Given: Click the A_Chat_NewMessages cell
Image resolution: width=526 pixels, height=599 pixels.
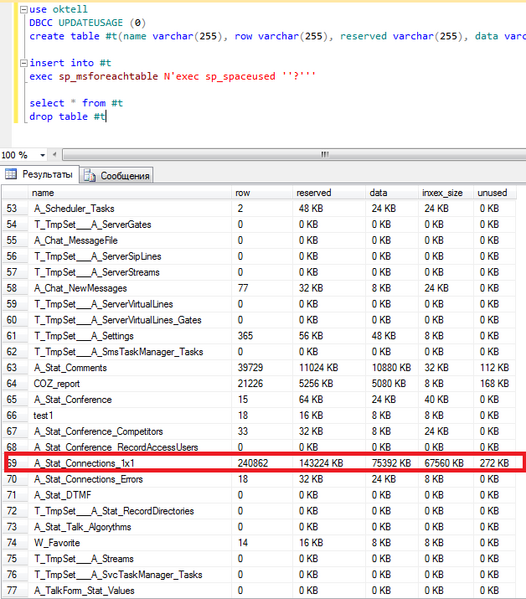Looking at the screenshot, I should pos(130,288).
